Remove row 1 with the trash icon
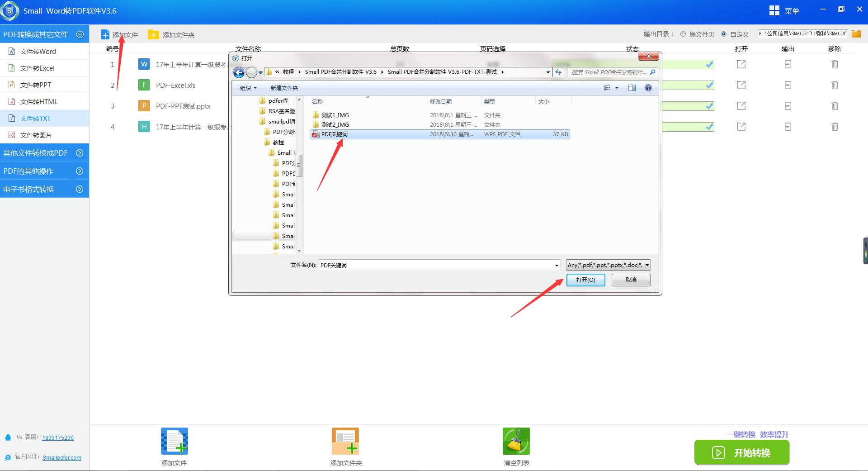Image resolution: width=868 pixels, height=471 pixels. (835, 64)
